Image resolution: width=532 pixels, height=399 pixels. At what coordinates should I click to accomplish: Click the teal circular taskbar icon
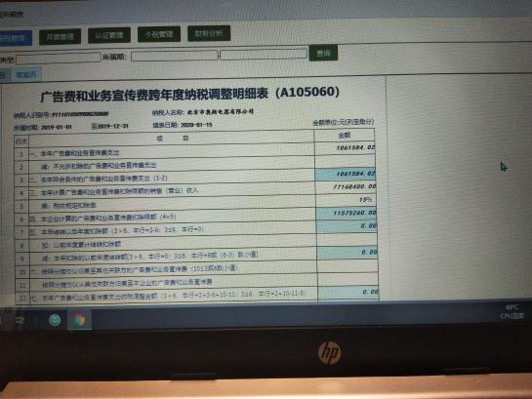(x=55, y=320)
